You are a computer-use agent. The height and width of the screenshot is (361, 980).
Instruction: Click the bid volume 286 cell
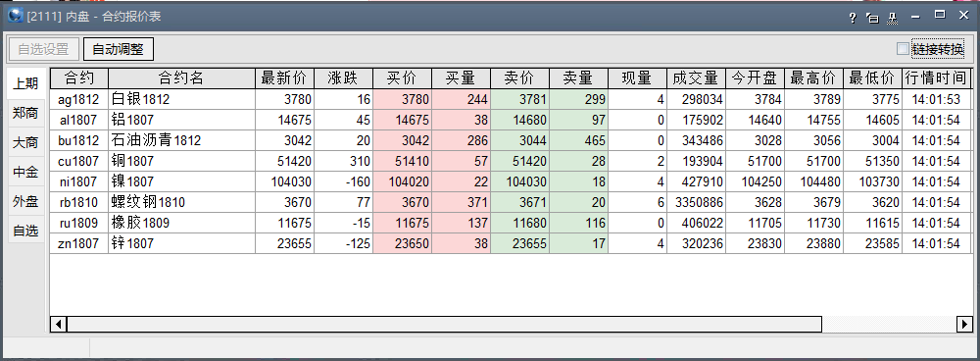tap(462, 141)
